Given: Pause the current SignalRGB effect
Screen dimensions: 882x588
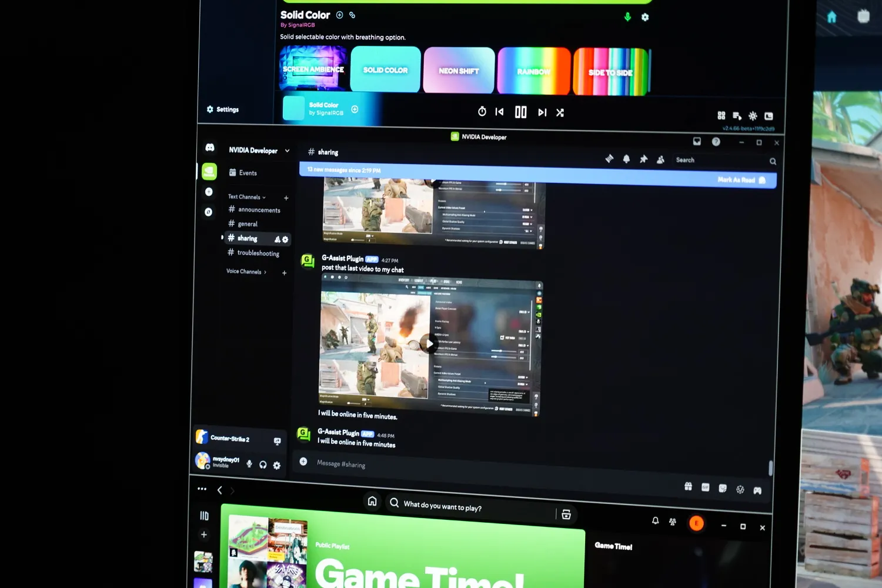Looking at the screenshot, I should [x=521, y=112].
